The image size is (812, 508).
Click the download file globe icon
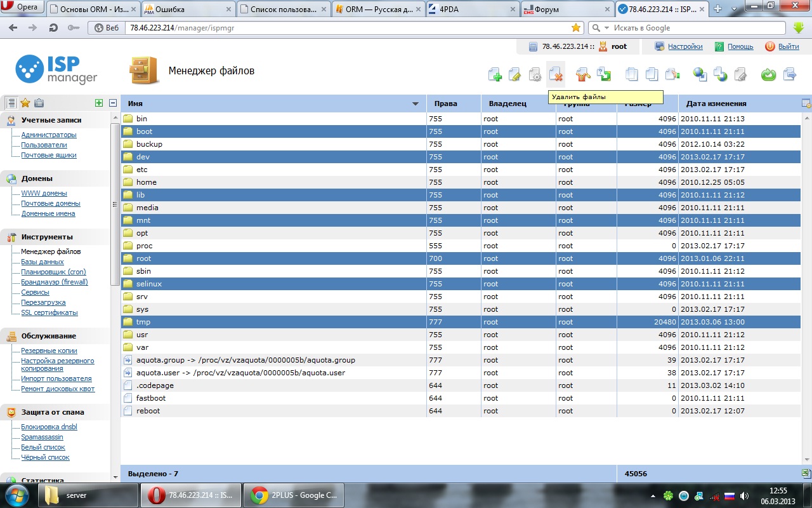click(x=700, y=75)
